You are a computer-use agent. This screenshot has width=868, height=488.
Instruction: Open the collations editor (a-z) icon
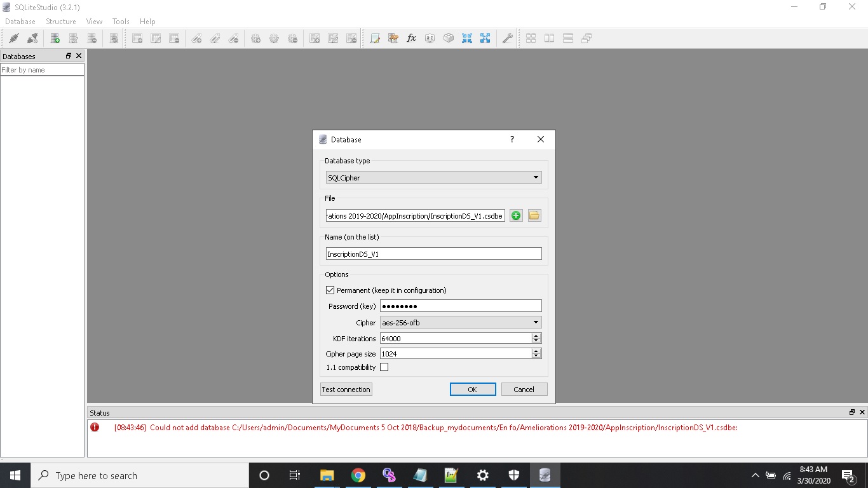point(430,38)
